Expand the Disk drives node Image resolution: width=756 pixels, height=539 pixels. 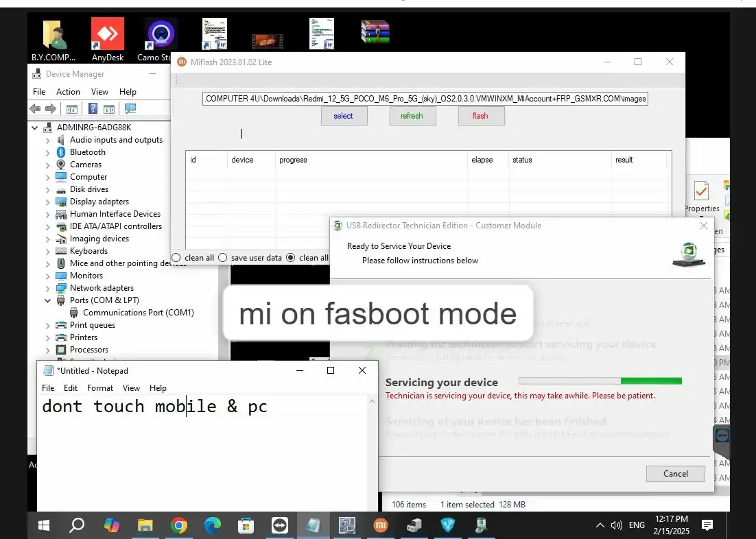click(x=47, y=189)
